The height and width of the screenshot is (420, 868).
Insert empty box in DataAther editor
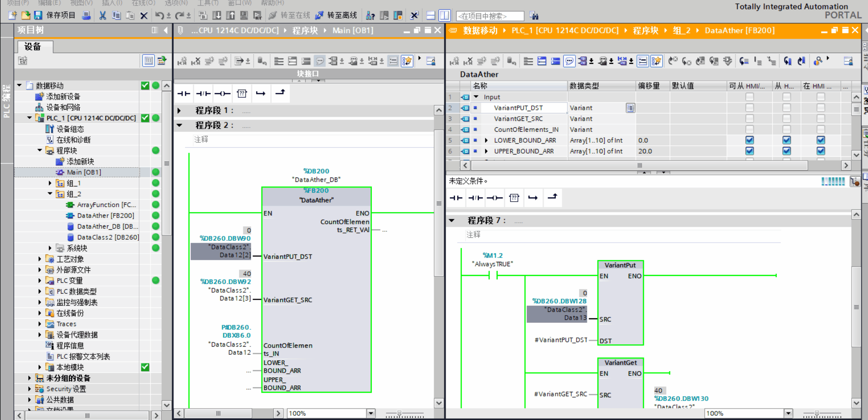[x=514, y=198]
